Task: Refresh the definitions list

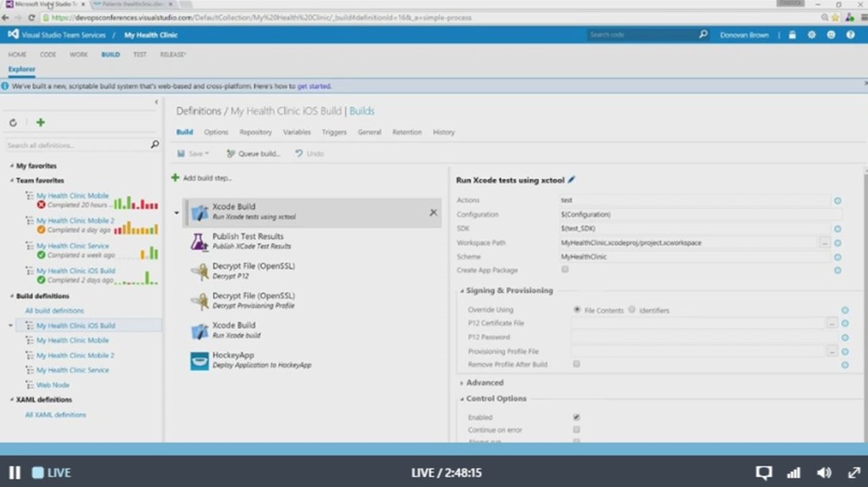Action: (x=14, y=122)
